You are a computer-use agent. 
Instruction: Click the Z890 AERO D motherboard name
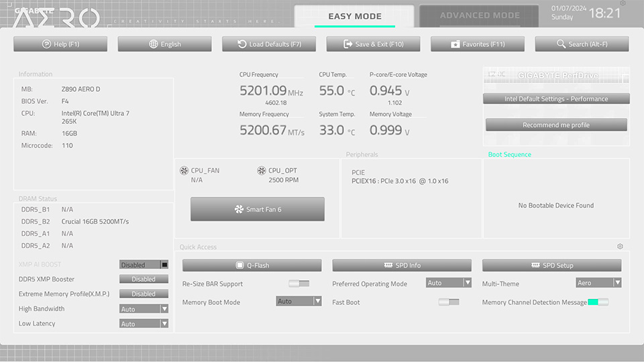(x=81, y=89)
